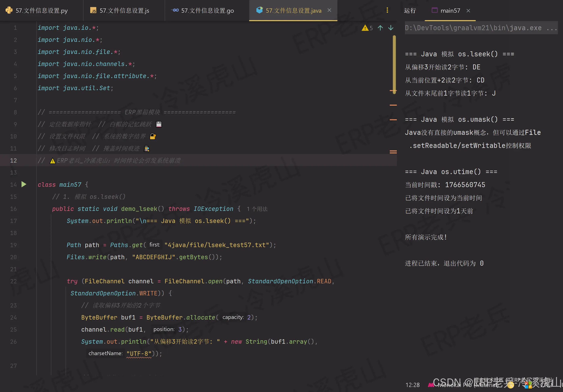Open the '1 个用法' usages hint
The height and width of the screenshot is (392, 563).
coord(257,209)
